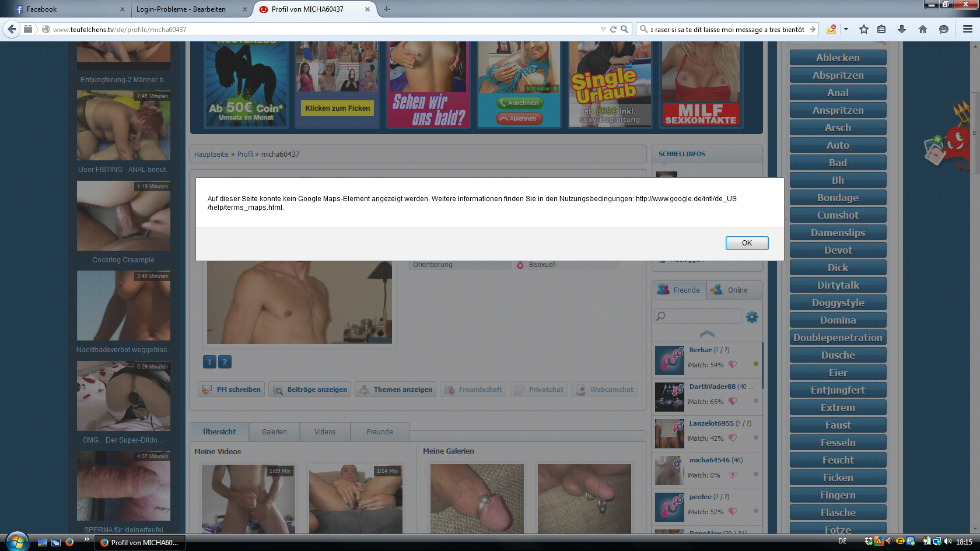Open dropdown arrow beside the add-on icon
Viewport: 980px width, 551px height.
coord(846,29)
